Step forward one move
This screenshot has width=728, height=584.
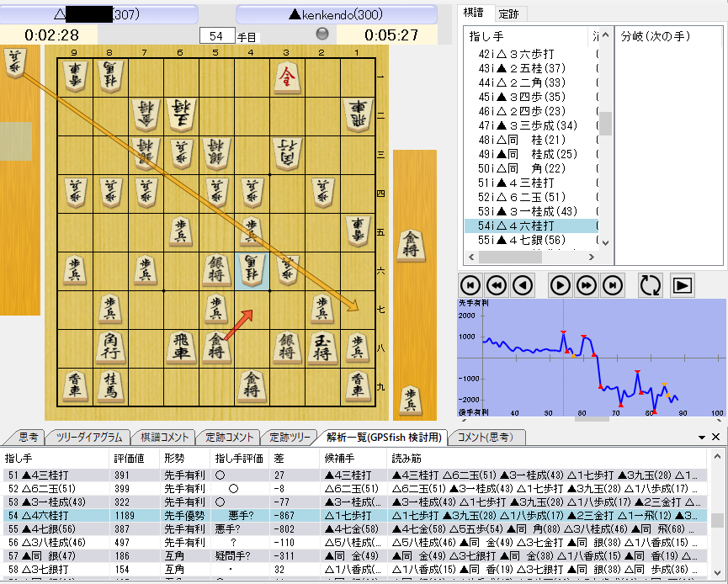click(x=560, y=285)
